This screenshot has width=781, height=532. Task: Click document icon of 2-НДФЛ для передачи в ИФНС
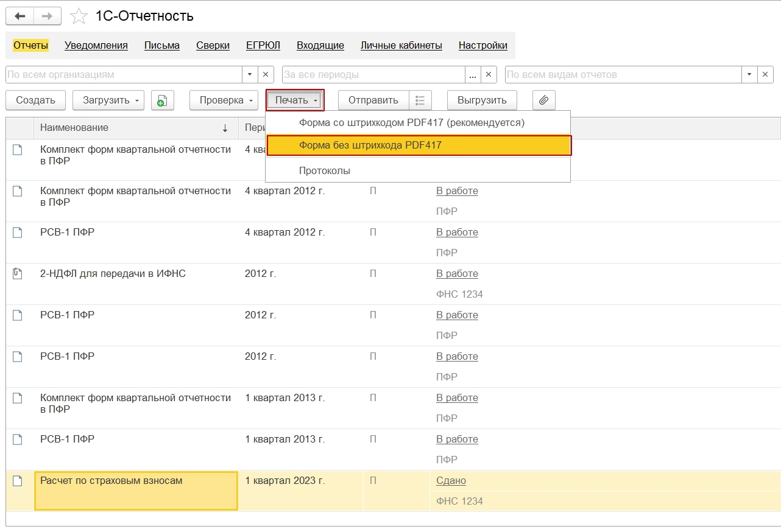point(18,274)
